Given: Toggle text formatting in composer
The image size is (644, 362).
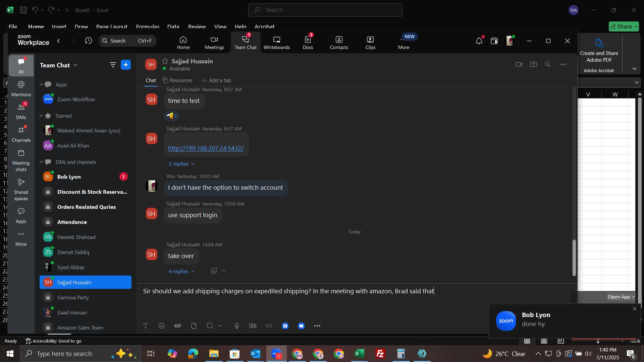Looking at the screenshot, I should 146,326.
